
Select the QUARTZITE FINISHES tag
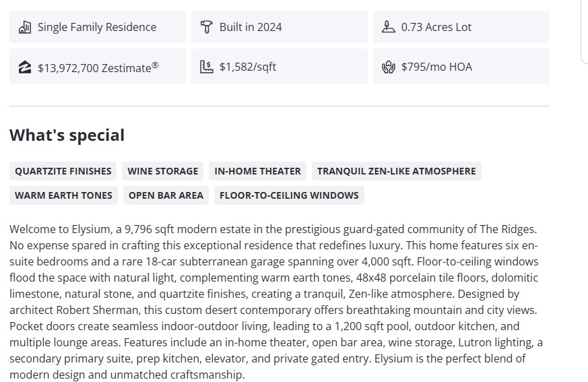(63, 171)
